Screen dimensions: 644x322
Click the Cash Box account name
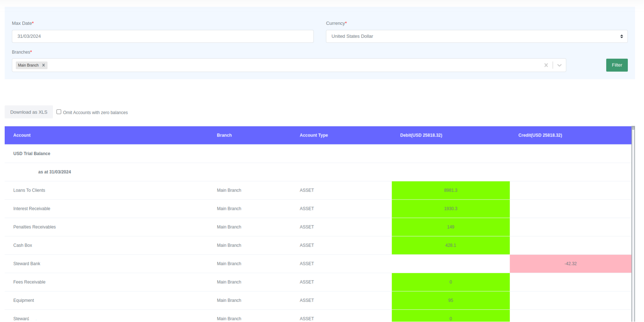point(23,245)
